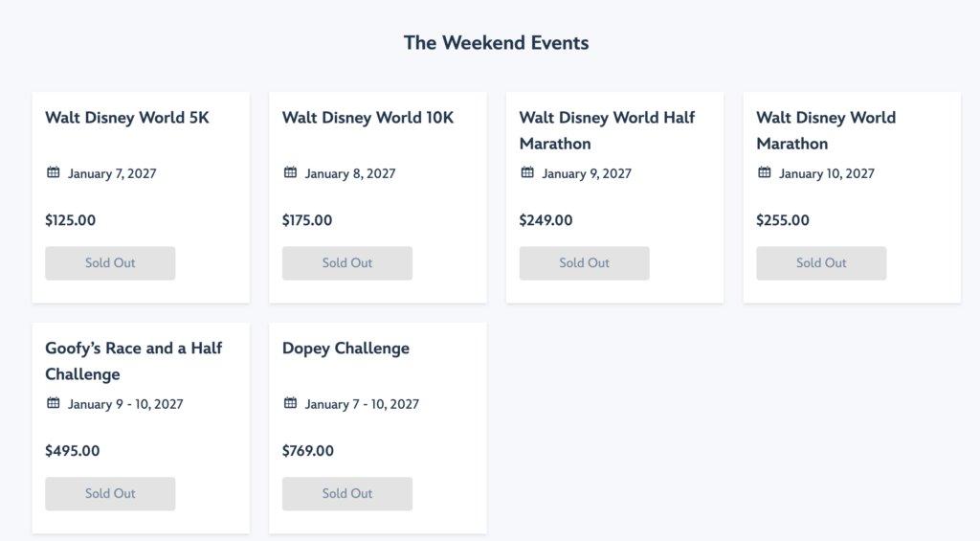Click calendar icon on Goofy's Challenge card
This screenshot has height=541, width=980.
[54, 404]
